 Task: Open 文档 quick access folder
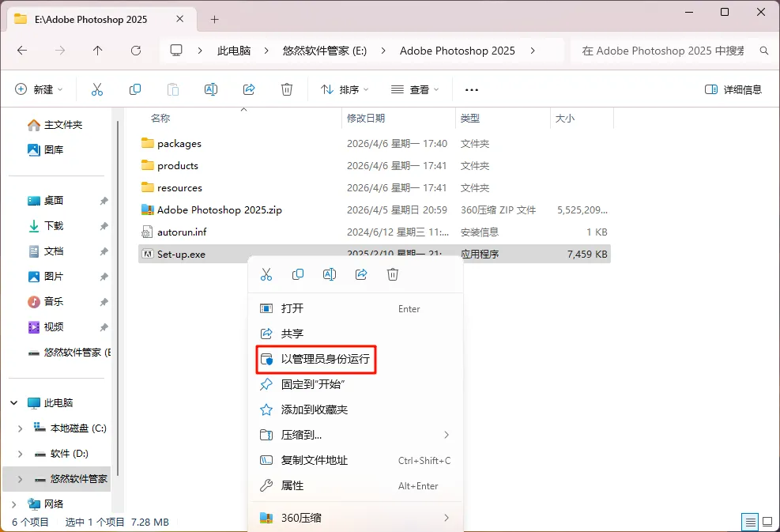click(x=46, y=251)
